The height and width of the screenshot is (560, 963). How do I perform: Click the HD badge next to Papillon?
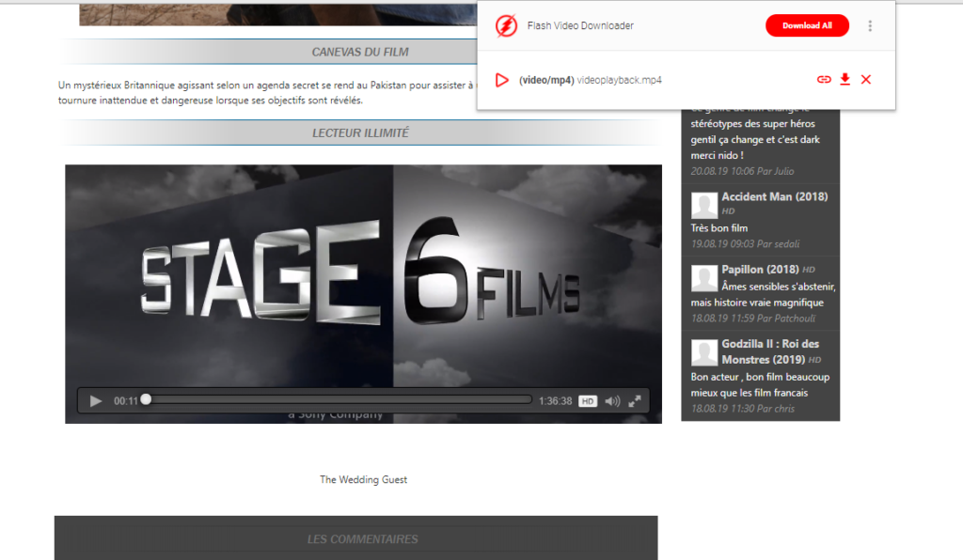pyautogui.click(x=809, y=270)
